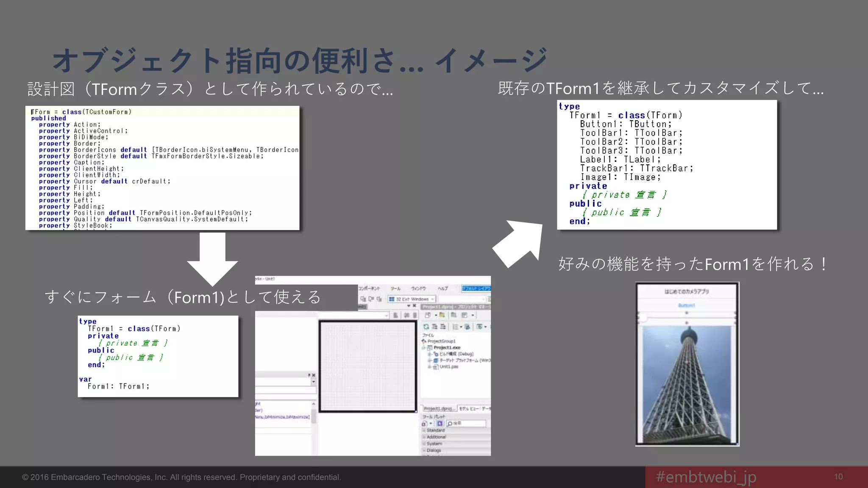Click the green refresh icon in Project Manager

point(426,327)
